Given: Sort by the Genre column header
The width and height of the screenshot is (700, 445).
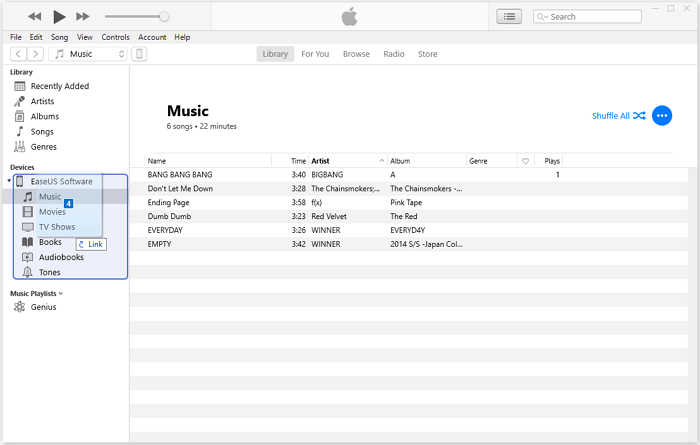Looking at the screenshot, I should coord(492,161).
